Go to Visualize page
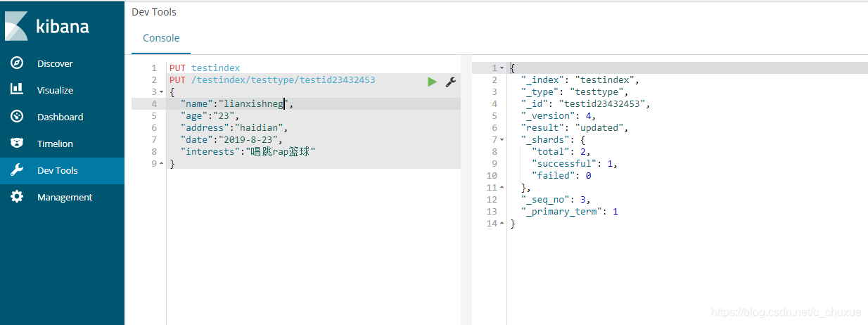 point(55,90)
